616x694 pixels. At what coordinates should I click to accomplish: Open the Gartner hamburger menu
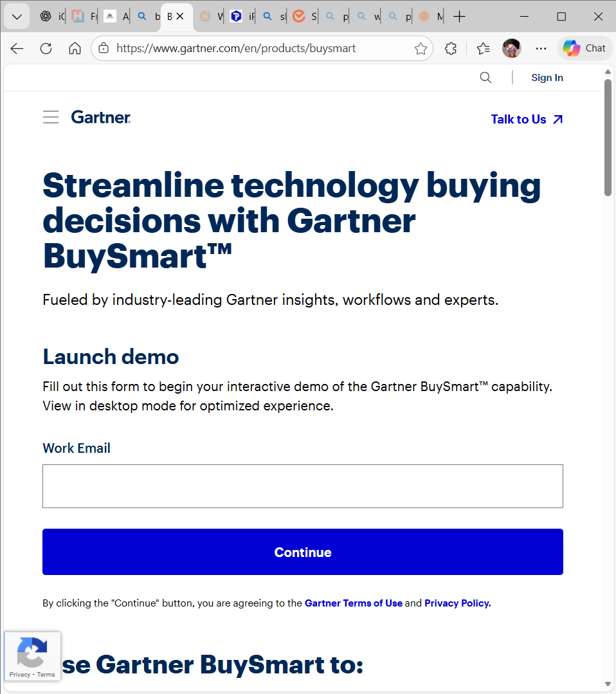pyautogui.click(x=51, y=117)
